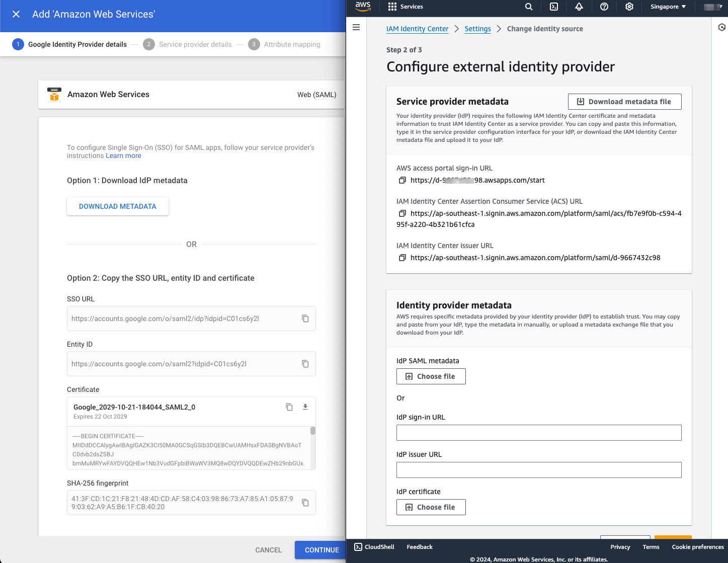The height and width of the screenshot is (563, 728).
Task: Click the 'Expires 22 Oct 2029' text
Action: click(100, 417)
